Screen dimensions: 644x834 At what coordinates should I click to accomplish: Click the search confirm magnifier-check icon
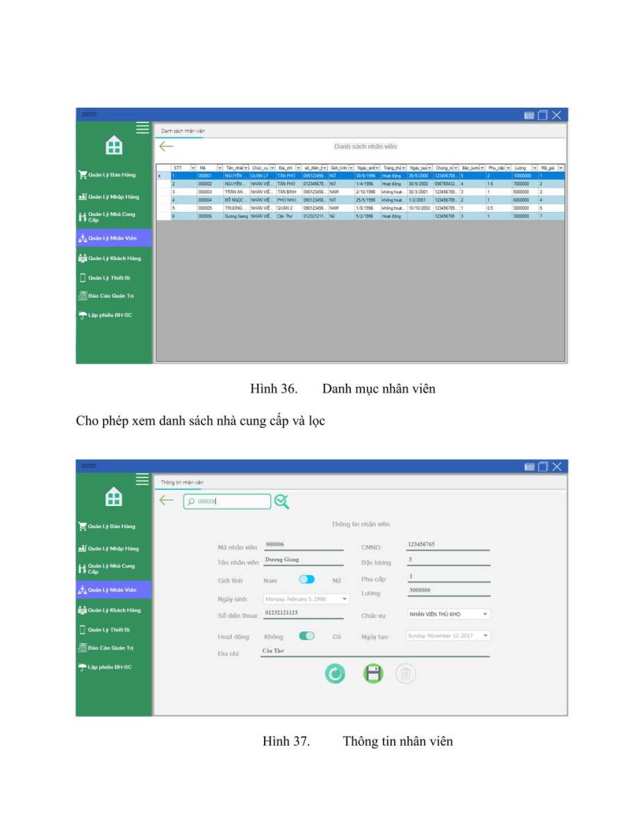click(282, 500)
